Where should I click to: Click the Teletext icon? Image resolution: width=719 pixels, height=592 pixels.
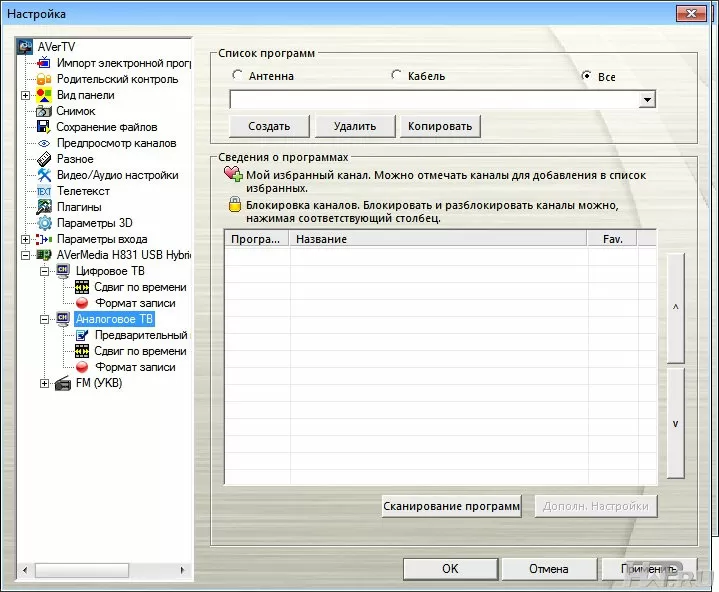point(44,191)
